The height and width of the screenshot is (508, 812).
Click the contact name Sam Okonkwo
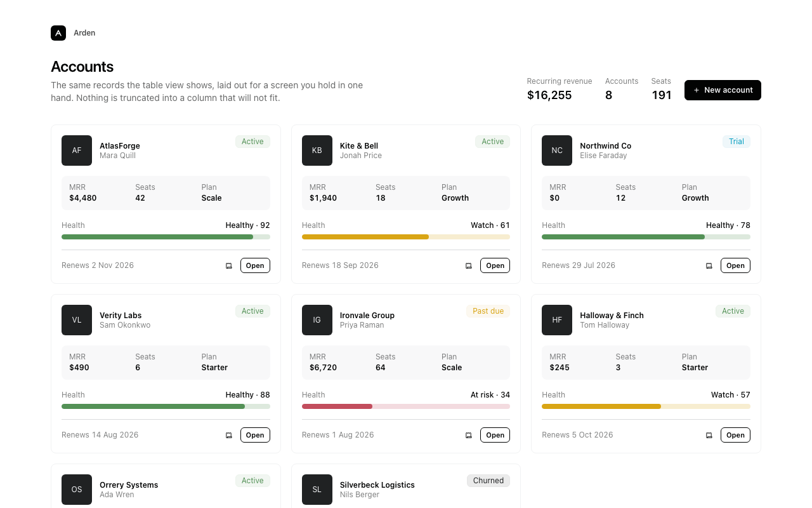click(125, 325)
